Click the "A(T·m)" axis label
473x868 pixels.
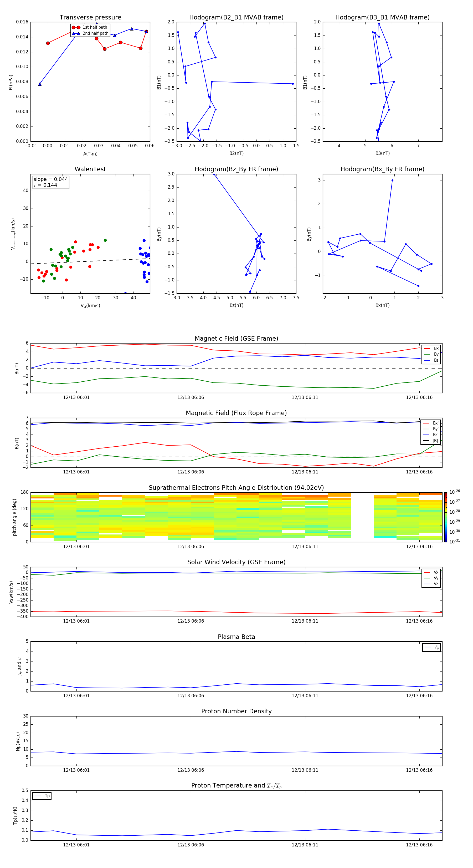click(x=90, y=154)
